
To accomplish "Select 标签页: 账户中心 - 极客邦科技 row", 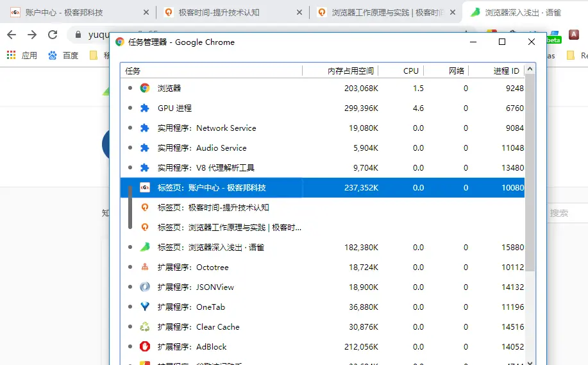I will pos(323,187).
